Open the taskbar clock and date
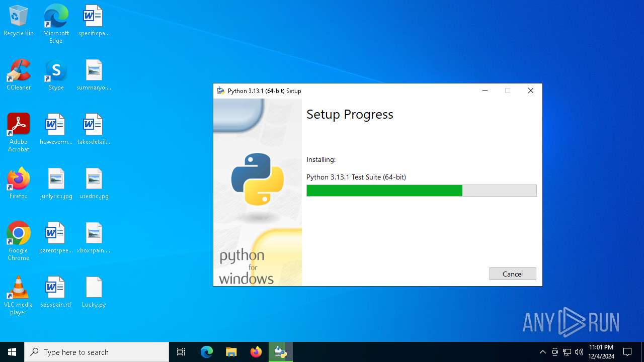The height and width of the screenshot is (362, 644). (601, 352)
